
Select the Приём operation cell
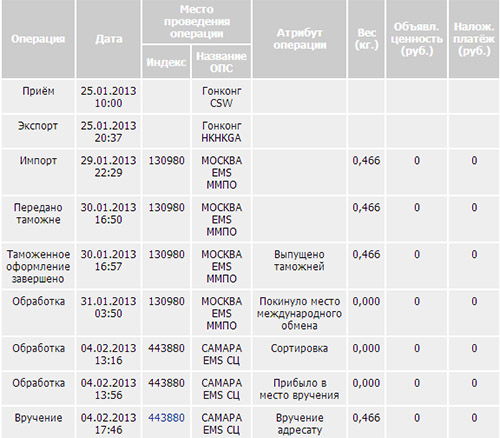[38, 97]
